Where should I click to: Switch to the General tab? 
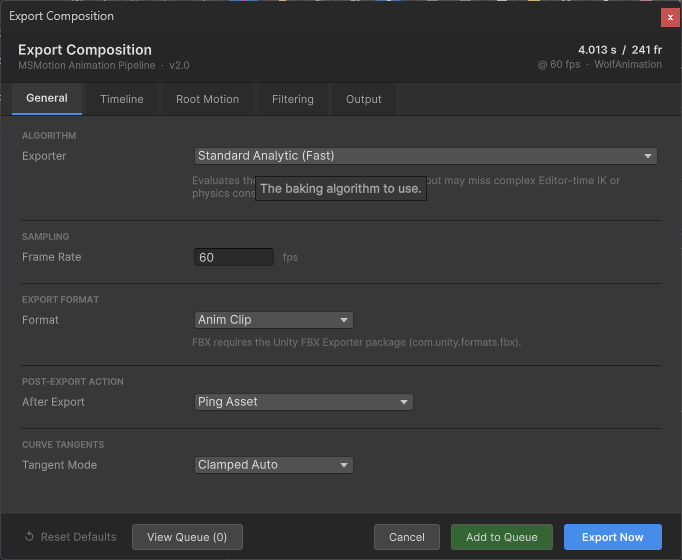click(47, 99)
